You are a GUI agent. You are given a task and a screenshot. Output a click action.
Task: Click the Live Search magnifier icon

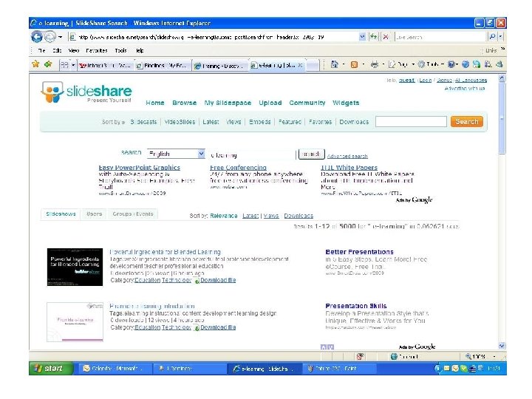(x=491, y=37)
